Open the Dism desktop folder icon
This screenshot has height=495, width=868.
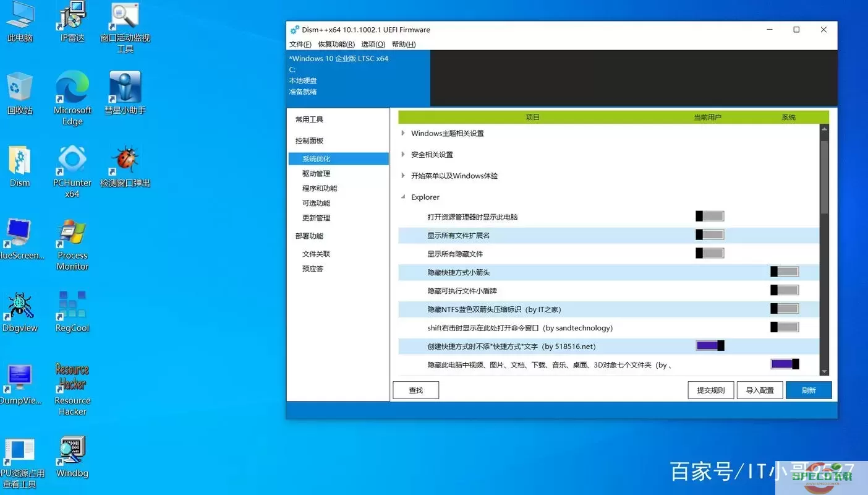tap(20, 167)
